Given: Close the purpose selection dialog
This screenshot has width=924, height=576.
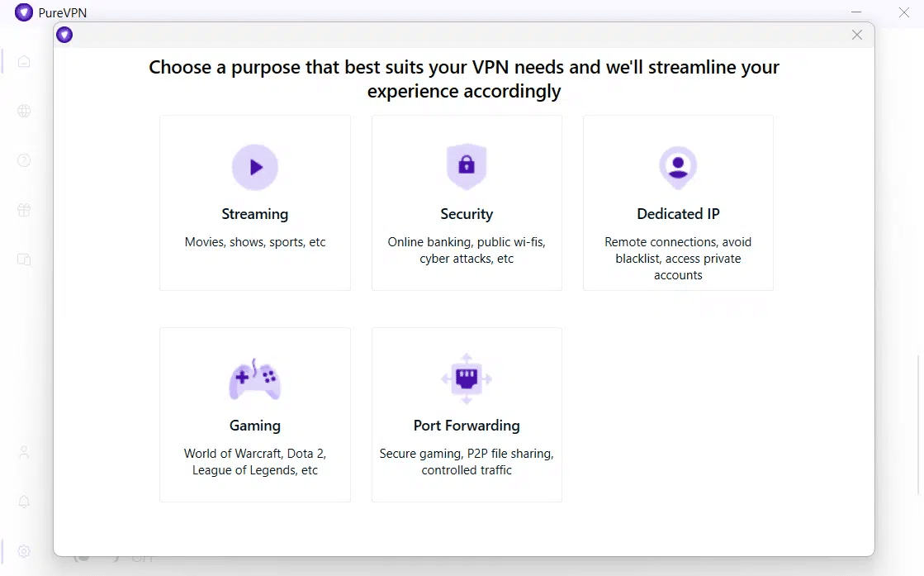Looking at the screenshot, I should pyautogui.click(x=857, y=36).
